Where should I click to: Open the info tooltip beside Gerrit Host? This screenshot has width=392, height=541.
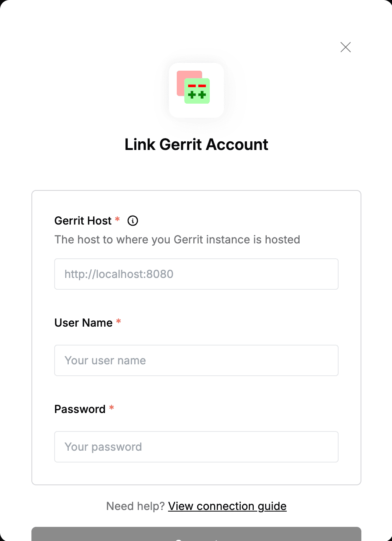pyautogui.click(x=133, y=221)
